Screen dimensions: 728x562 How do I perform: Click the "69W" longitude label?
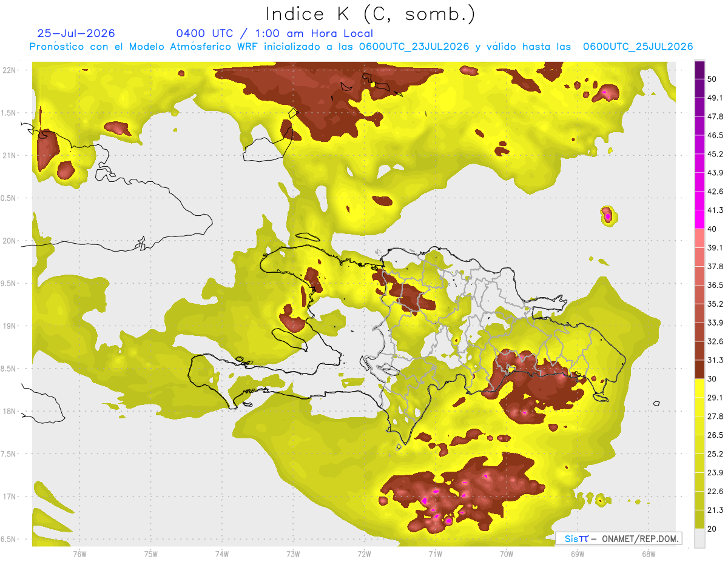pos(578,554)
